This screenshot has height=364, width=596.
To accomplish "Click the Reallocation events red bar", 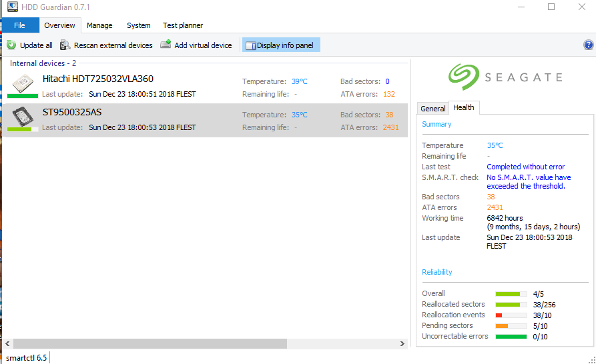I will point(511,315).
